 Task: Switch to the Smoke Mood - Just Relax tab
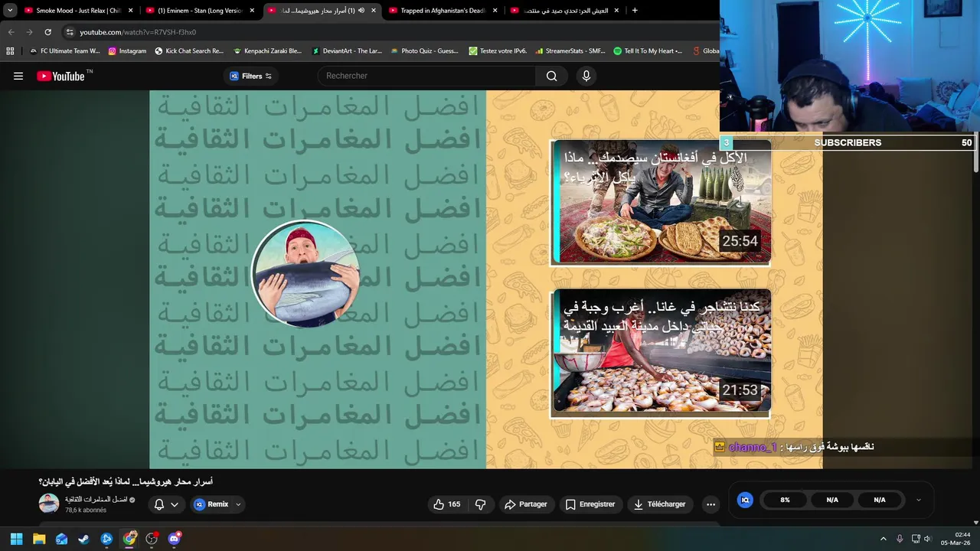78,11
